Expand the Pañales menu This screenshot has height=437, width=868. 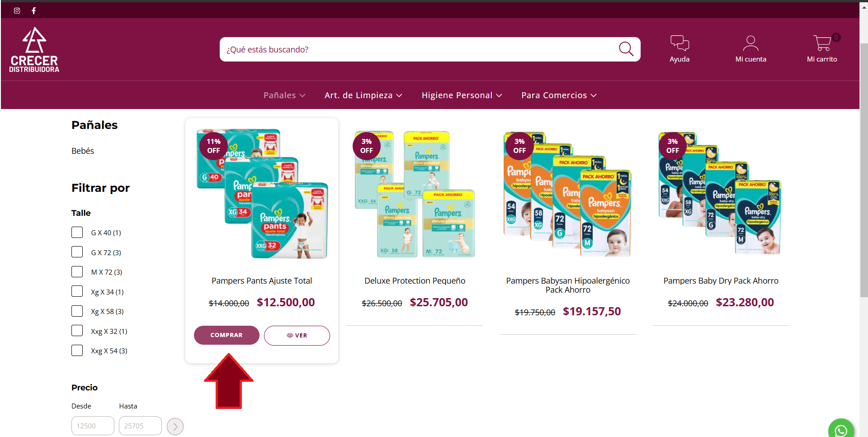284,95
